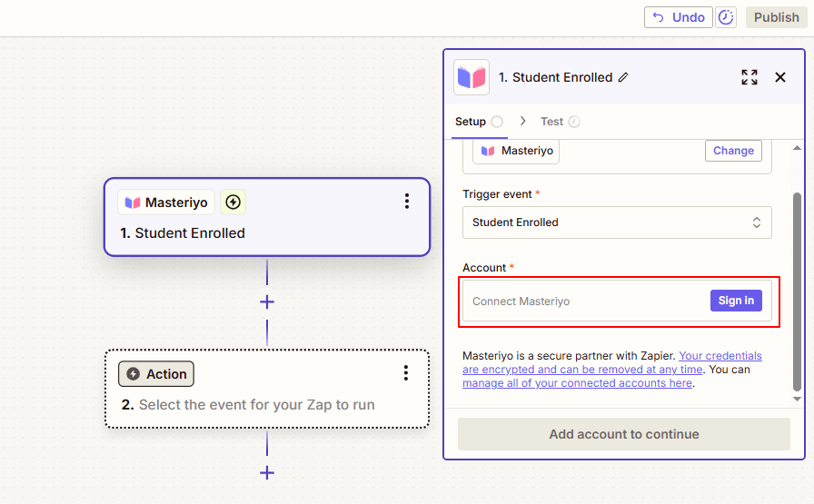The width and height of the screenshot is (814, 504).
Task: Click Change app button
Action: [x=733, y=151]
